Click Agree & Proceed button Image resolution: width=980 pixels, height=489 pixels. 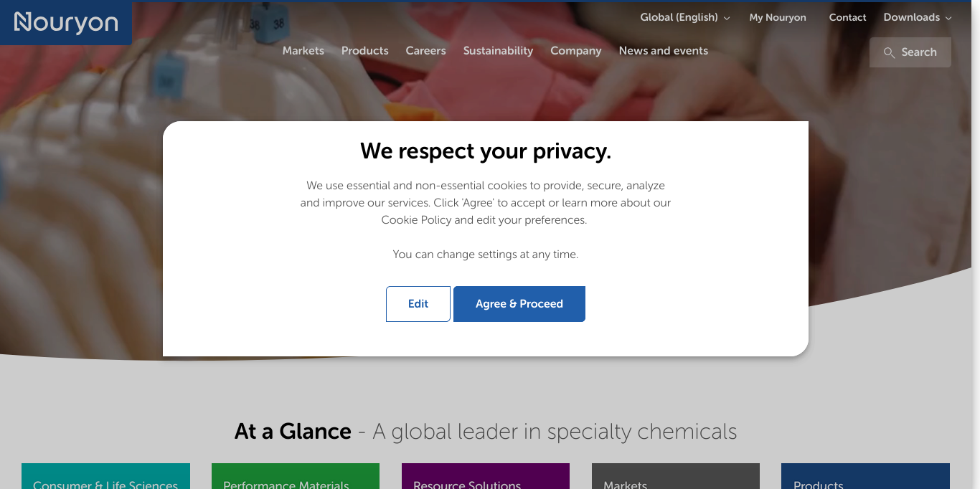click(x=519, y=304)
